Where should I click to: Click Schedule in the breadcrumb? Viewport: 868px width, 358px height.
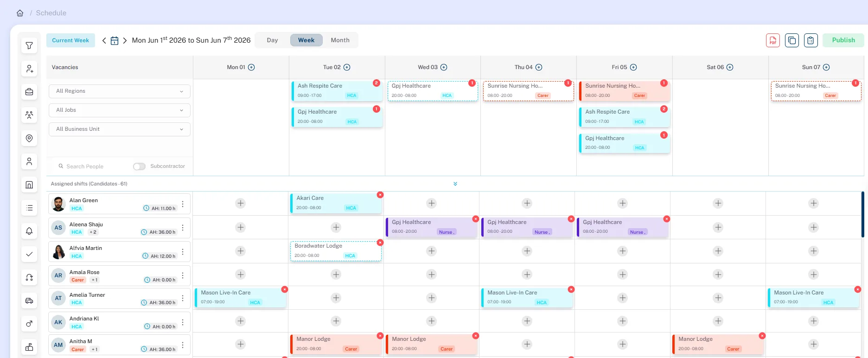(51, 13)
